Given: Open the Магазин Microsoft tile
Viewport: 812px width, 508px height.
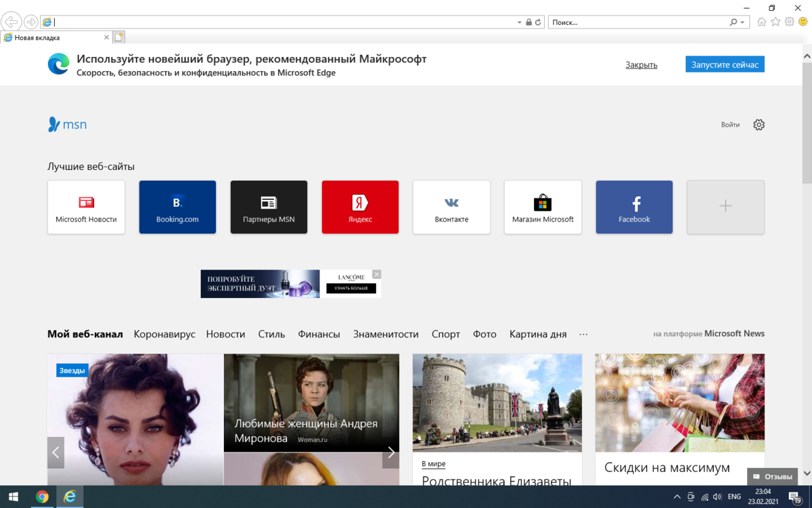Looking at the screenshot, I should coord(543,207).
